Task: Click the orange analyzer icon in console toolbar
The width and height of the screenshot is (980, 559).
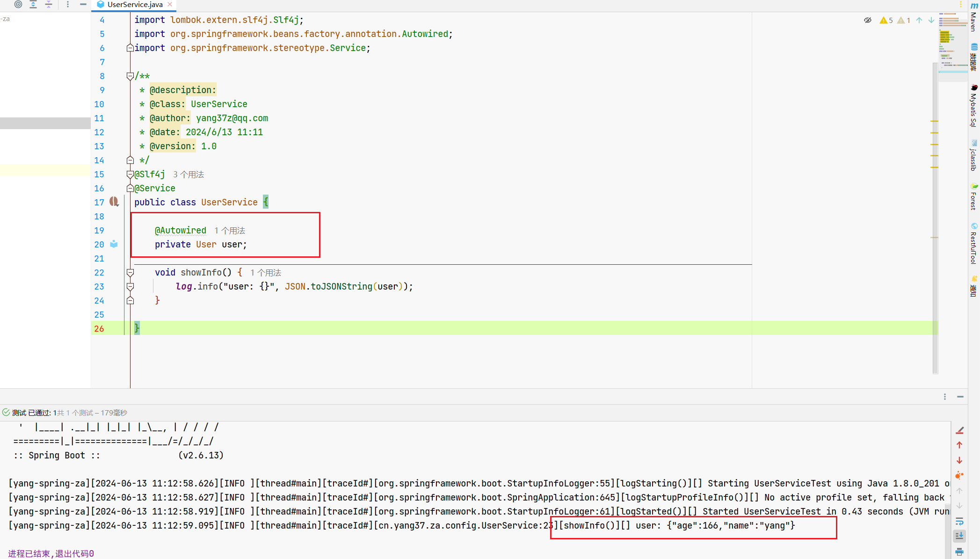Action: (959, 475)
